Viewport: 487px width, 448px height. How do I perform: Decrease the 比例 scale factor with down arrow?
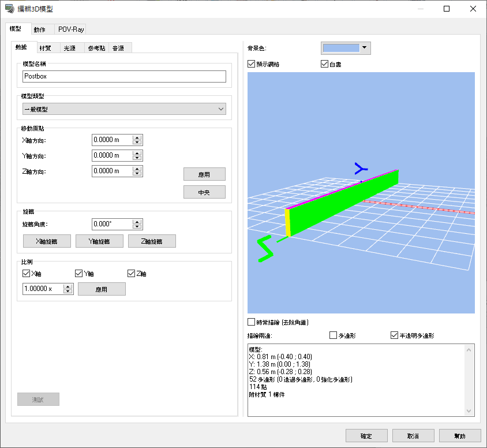tap(68, 292)
